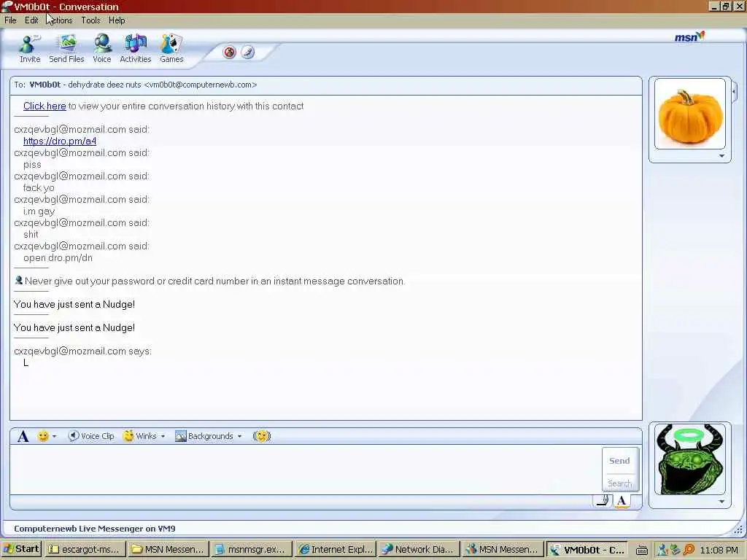Launch the Games icon

coord(171,49)
